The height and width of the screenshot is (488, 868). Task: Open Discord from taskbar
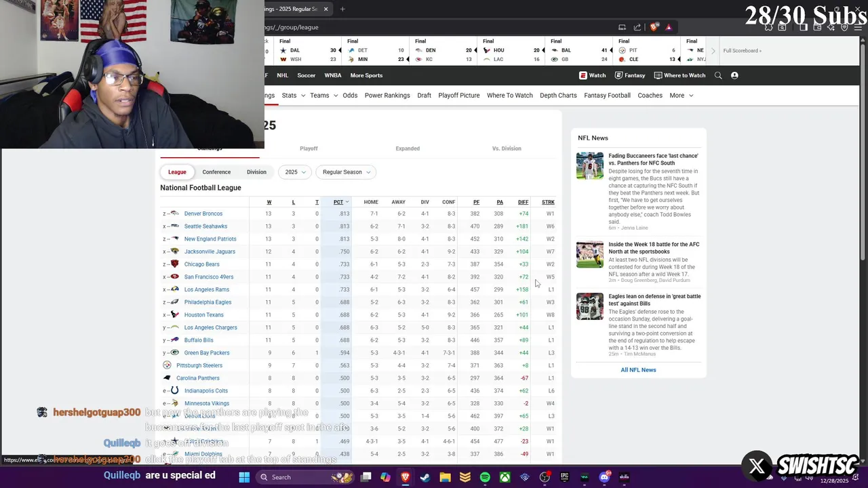[604, 477]
